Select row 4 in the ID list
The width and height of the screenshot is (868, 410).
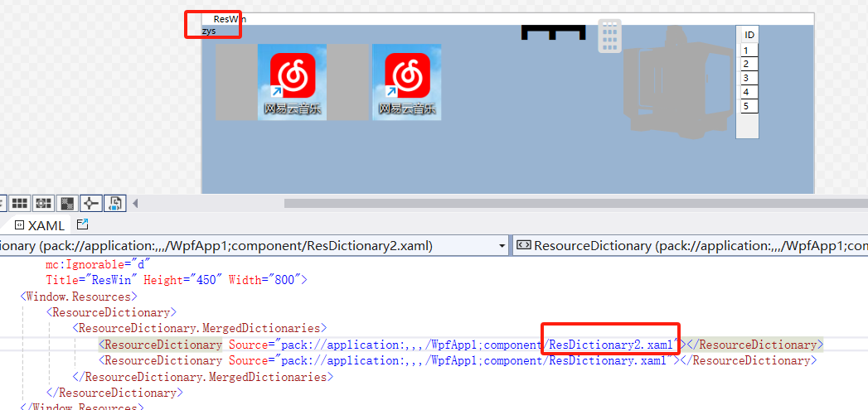click(x=749, y=92)
